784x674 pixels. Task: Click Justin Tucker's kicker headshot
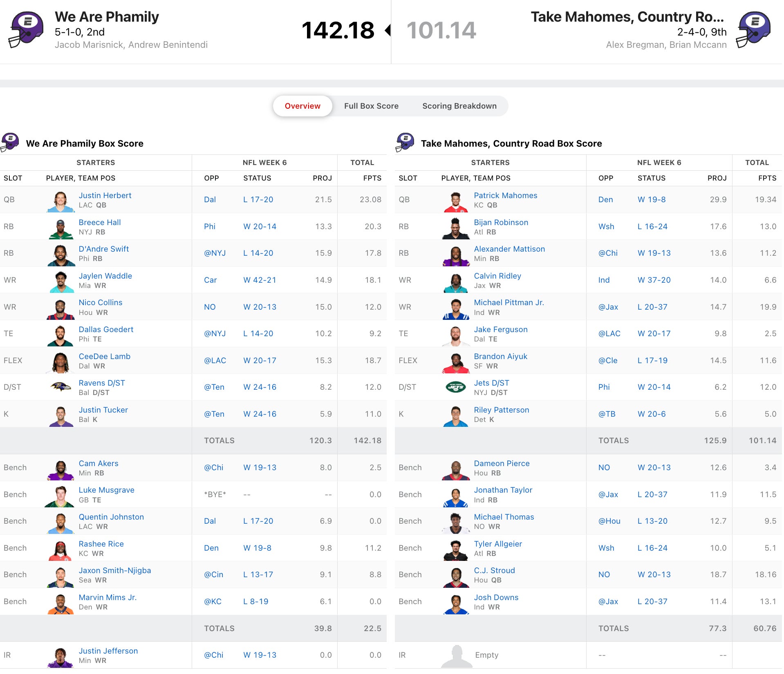pos(60,416)
